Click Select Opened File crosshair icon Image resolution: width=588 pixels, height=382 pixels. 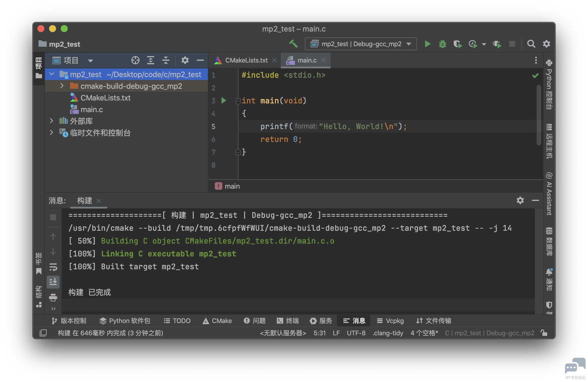click(135, 60)
